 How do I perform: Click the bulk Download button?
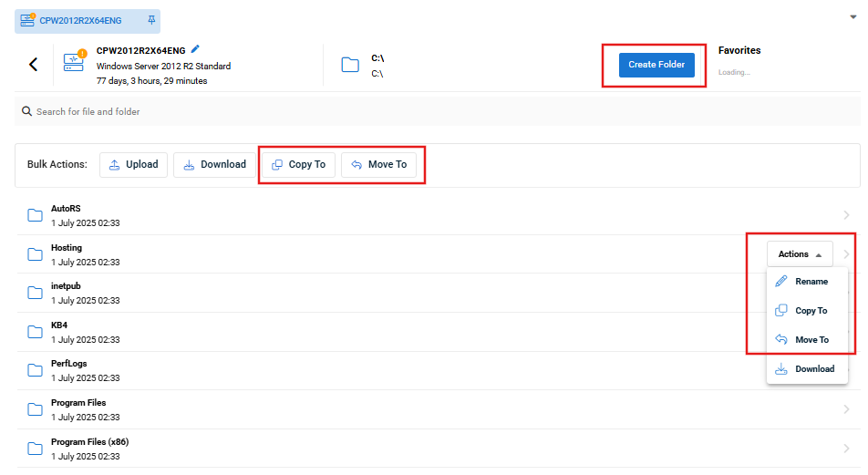214,164
